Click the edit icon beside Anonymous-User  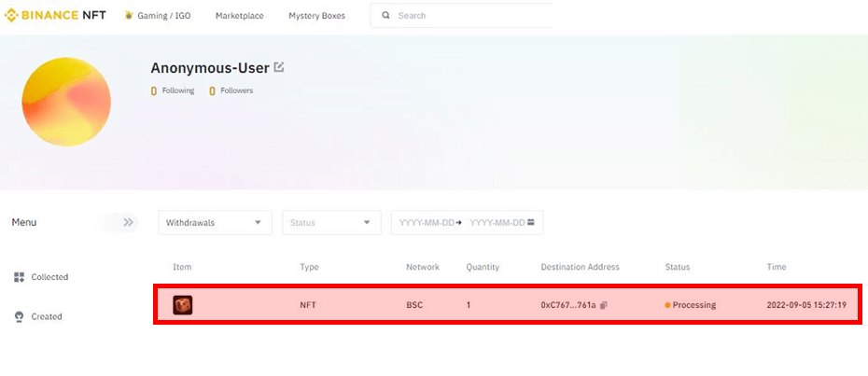[x=279, y=67]
